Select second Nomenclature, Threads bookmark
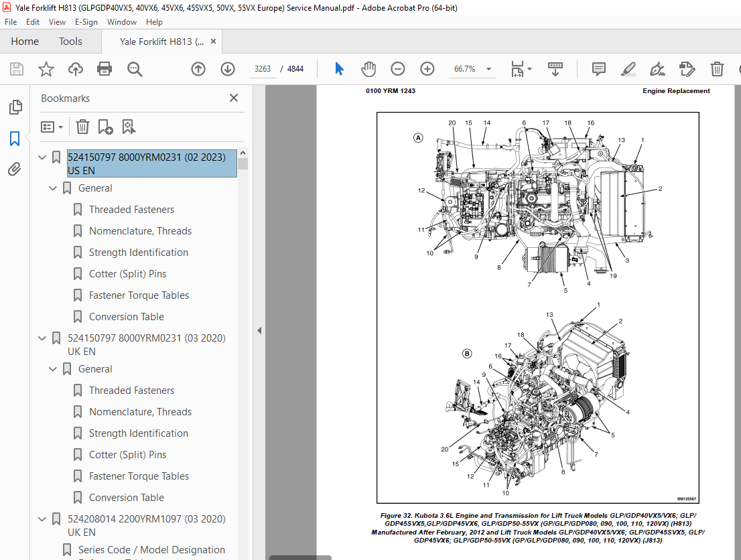This screenshot has height=560, width=741. tap(140, 411)
